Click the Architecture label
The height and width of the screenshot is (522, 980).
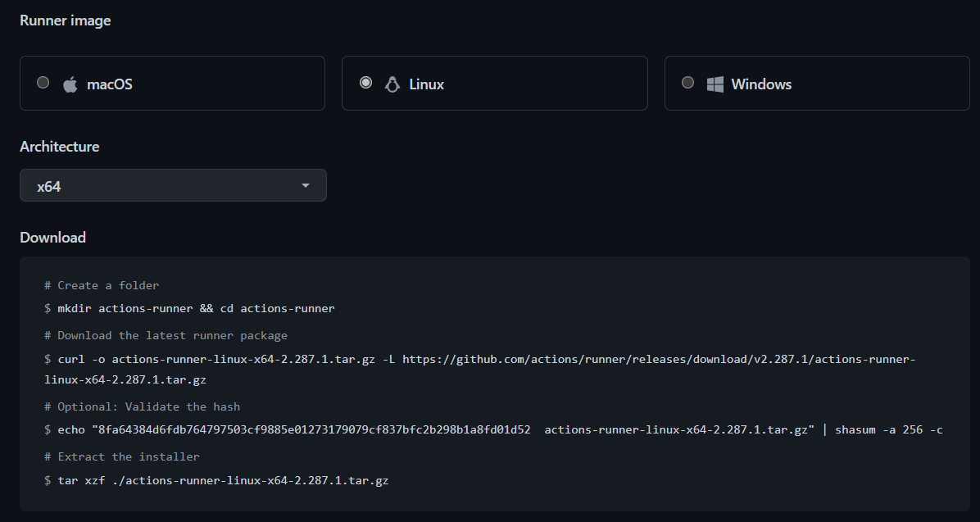click(59, 147)
